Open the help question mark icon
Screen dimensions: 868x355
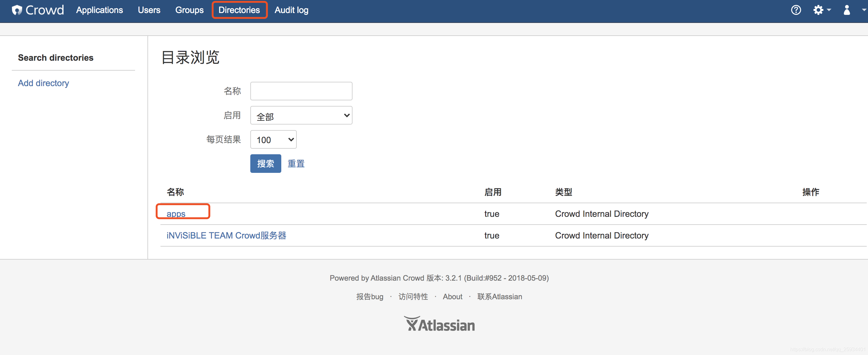click(x=796, y=10)
